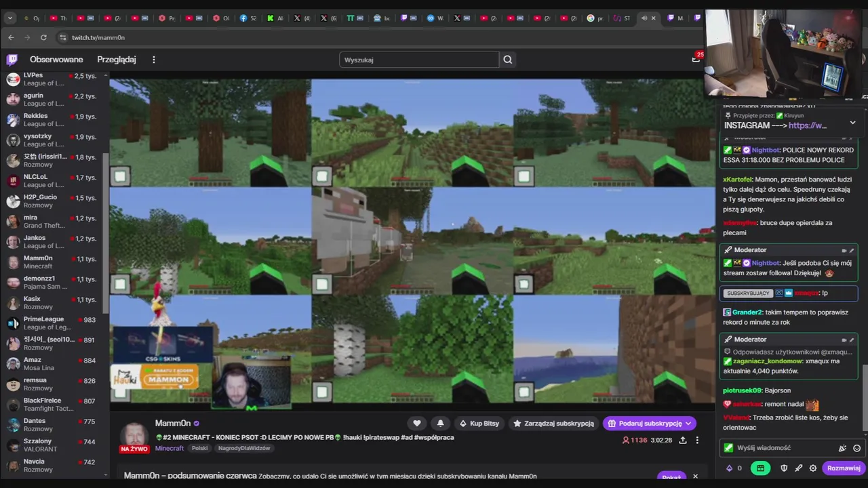Focus the Wyszukaj search field

tap(419, 60)
